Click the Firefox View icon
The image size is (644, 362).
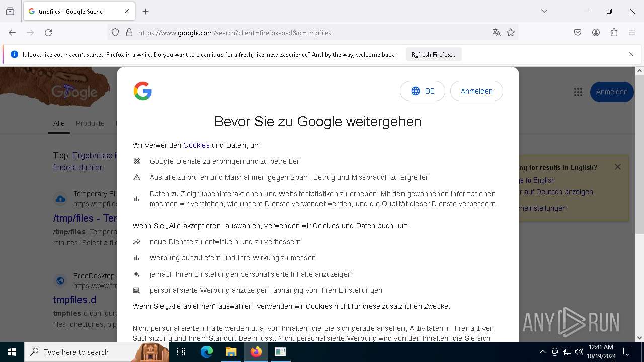coord(10,11)
